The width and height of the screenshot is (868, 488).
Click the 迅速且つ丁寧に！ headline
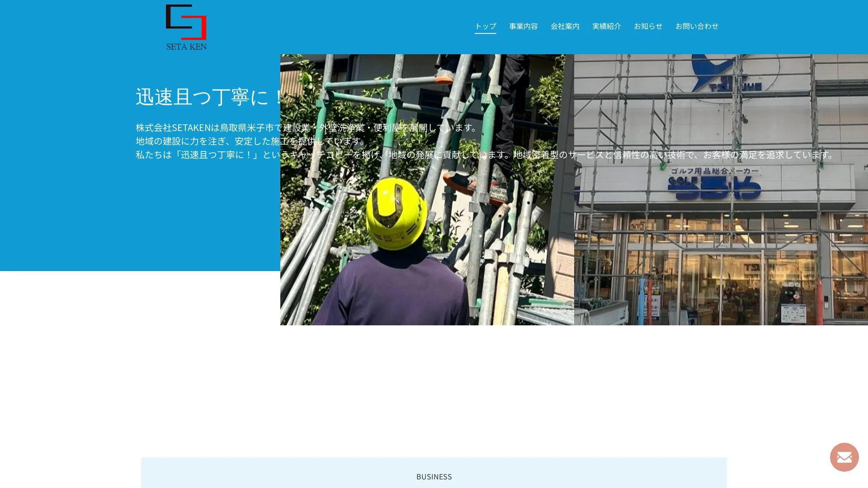(209, 97)
